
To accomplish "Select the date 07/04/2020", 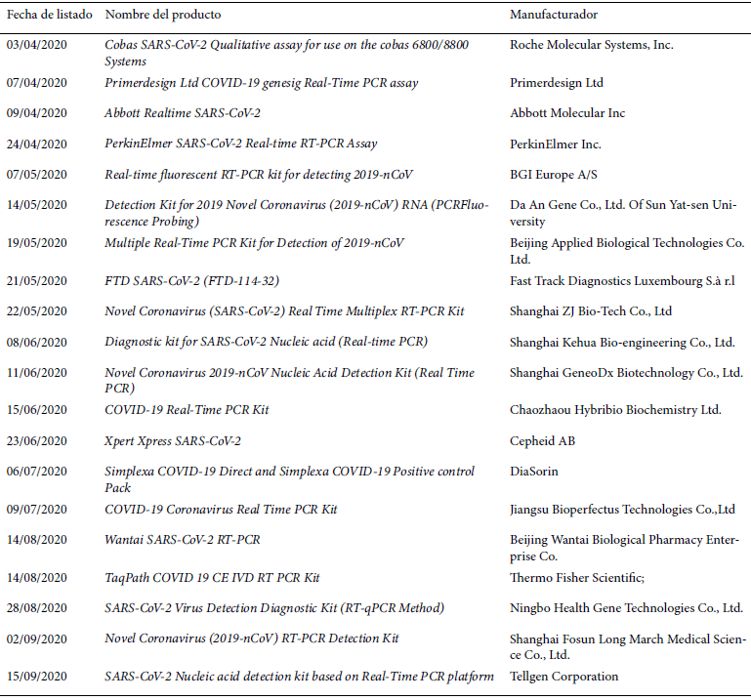I will pos(37,83).
